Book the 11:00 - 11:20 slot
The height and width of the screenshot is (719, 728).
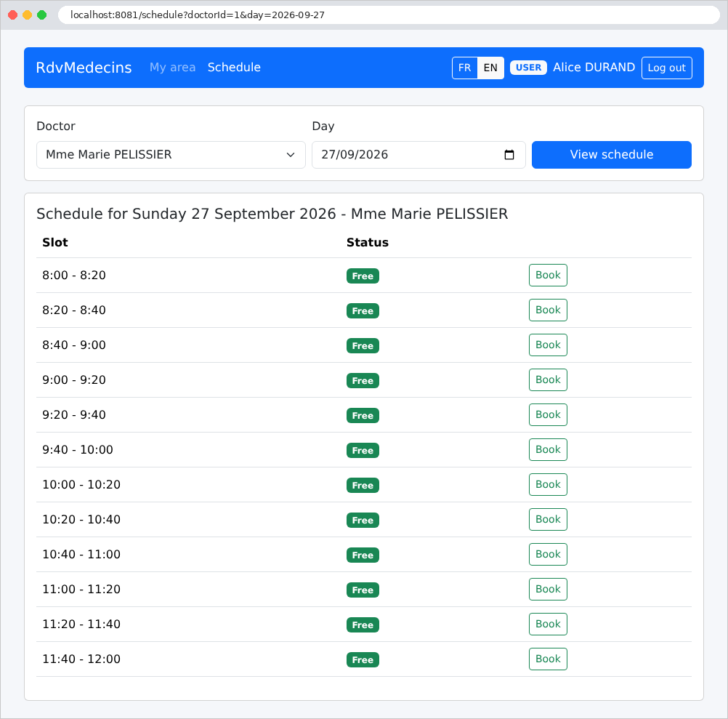[x=548, y=588]
